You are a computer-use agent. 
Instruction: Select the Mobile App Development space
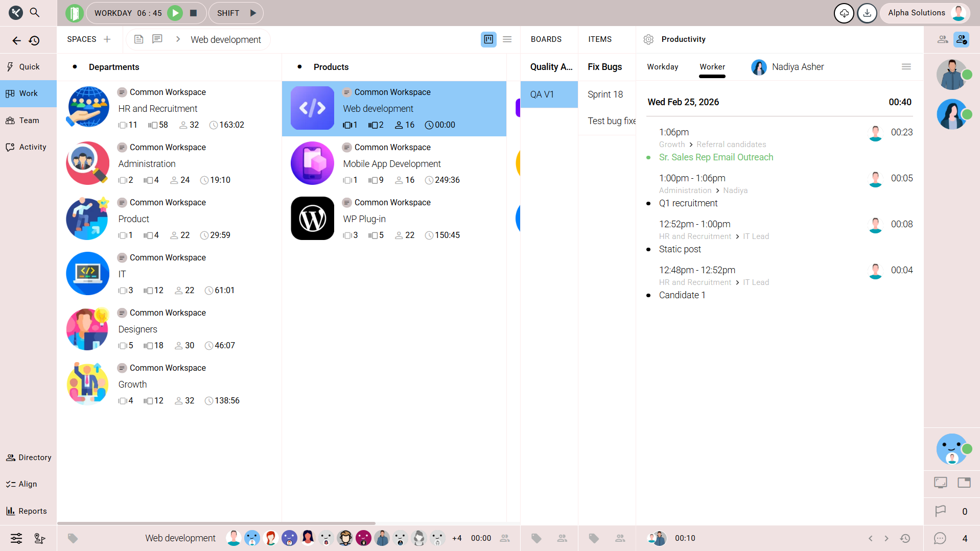click(x=392, y=164)
